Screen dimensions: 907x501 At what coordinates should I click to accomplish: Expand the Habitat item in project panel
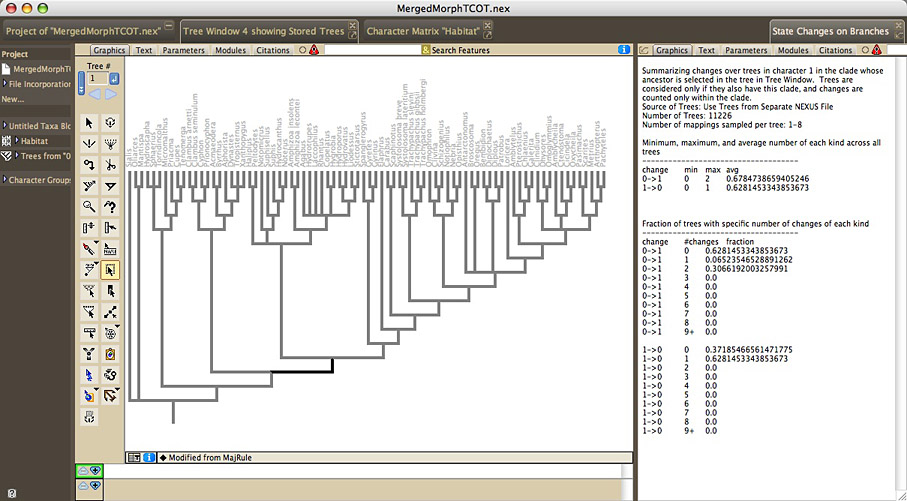point(17,141)
